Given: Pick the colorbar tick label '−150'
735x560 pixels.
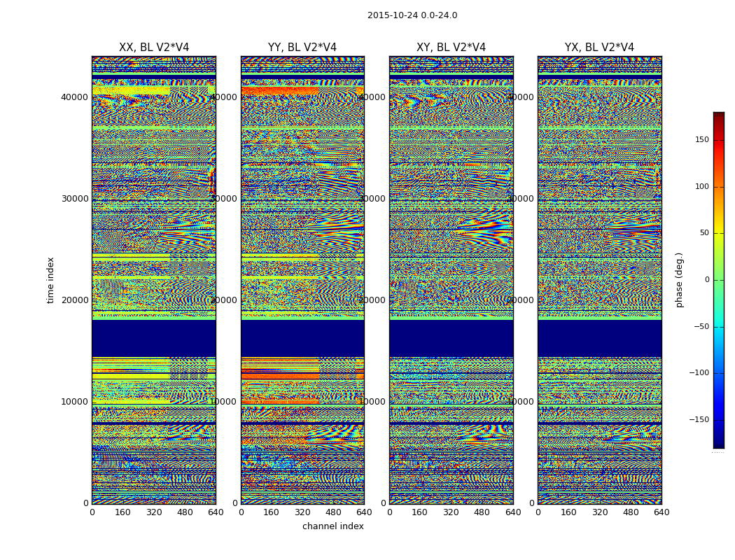Looking at the screenshot, I should 699,420.
